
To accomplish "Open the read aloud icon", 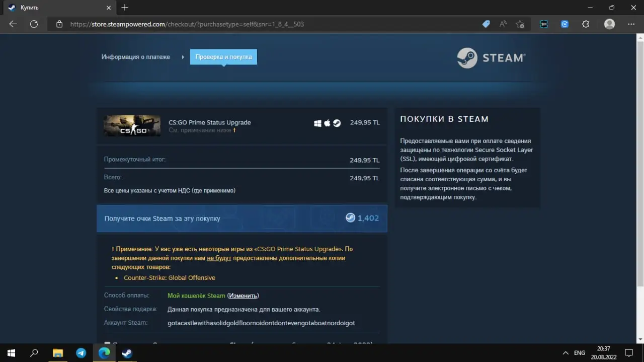I will (503, 24).
